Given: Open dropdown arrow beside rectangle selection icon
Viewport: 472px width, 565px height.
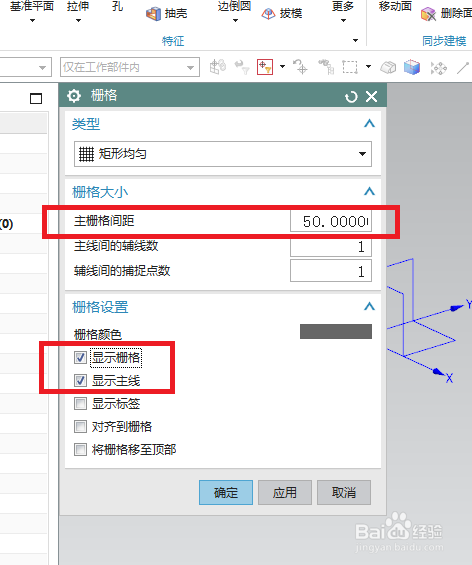Looking at the screenshot, I should [368, 67].
